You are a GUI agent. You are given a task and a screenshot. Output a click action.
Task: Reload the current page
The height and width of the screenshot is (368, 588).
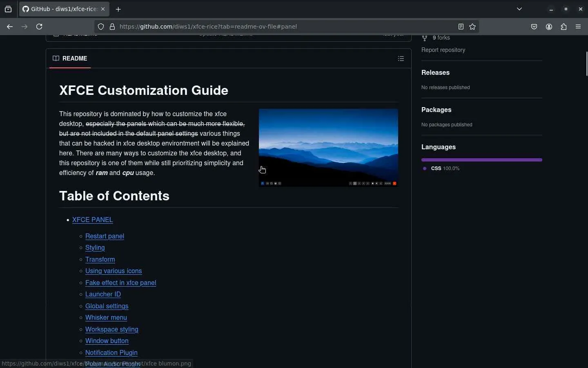(39, 27)
